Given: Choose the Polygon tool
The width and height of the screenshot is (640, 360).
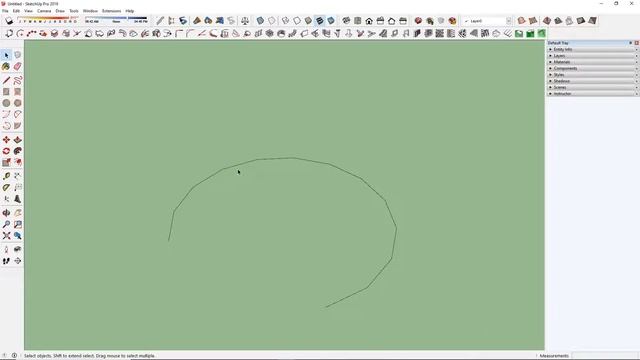Looking at the screenshot, I should (x=18, y=103).
